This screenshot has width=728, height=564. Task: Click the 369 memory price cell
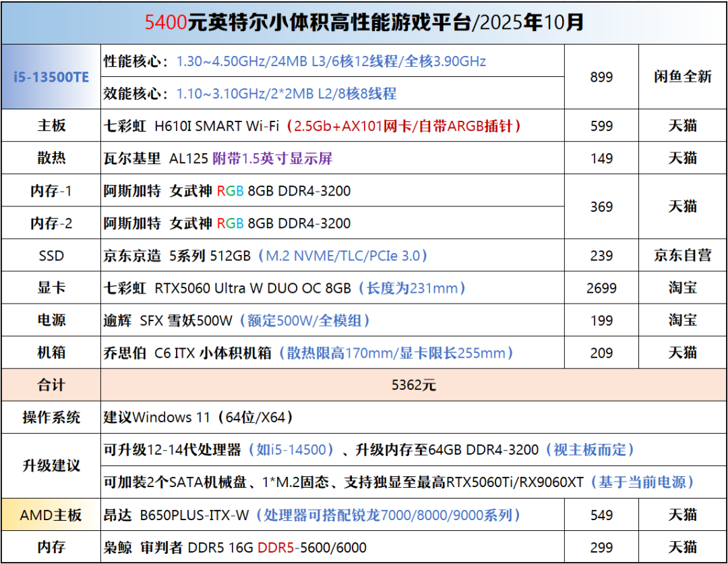point(601,207)
